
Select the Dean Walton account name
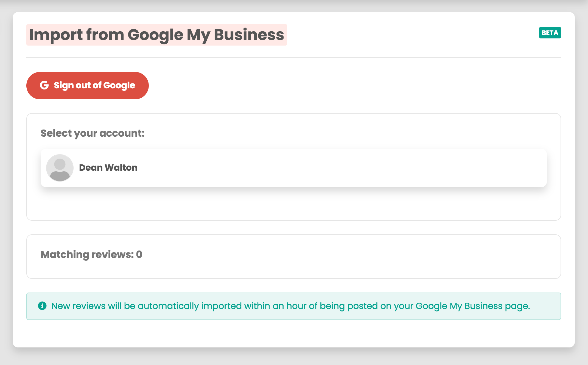[x=108, y=168]
